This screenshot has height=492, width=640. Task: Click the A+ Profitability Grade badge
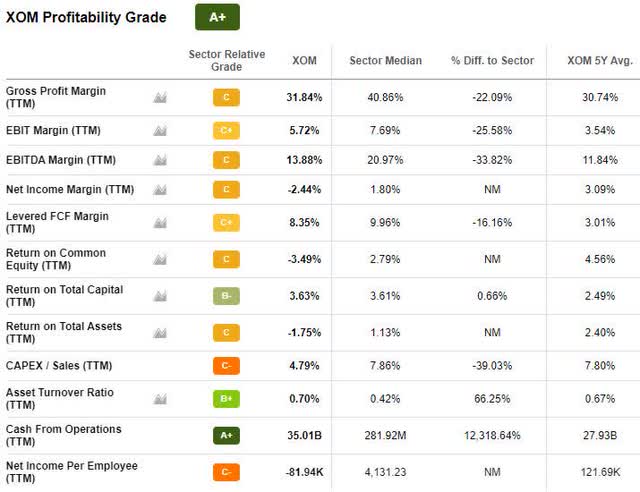point(218,17)
